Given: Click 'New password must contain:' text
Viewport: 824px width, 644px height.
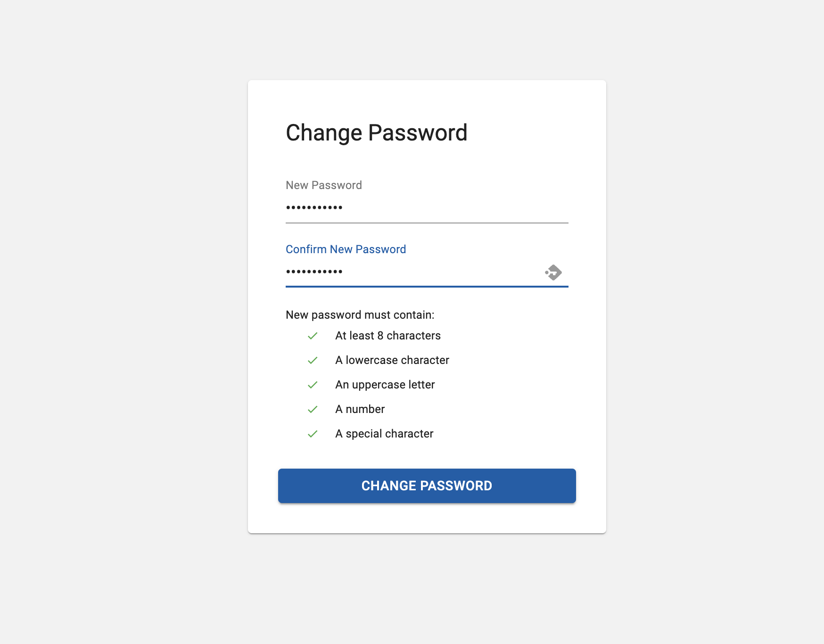Looking at the screenshot, I should pyautogui.click(x=360, y=315).
